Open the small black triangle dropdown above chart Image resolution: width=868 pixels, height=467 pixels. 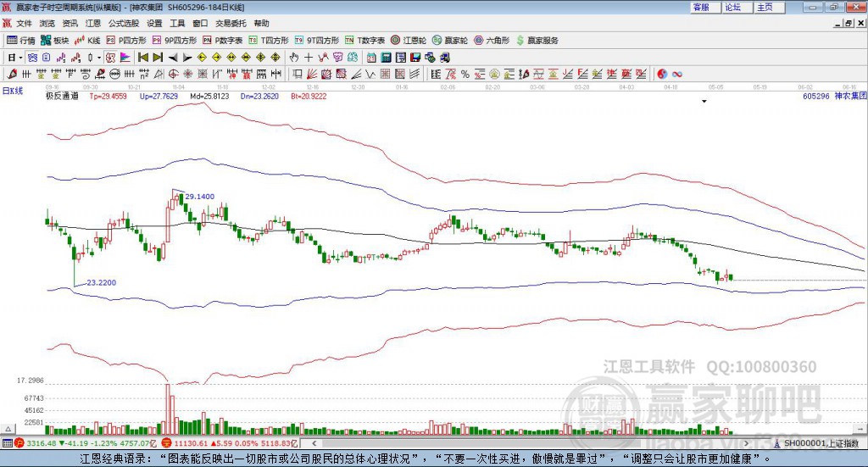[704, 101]
